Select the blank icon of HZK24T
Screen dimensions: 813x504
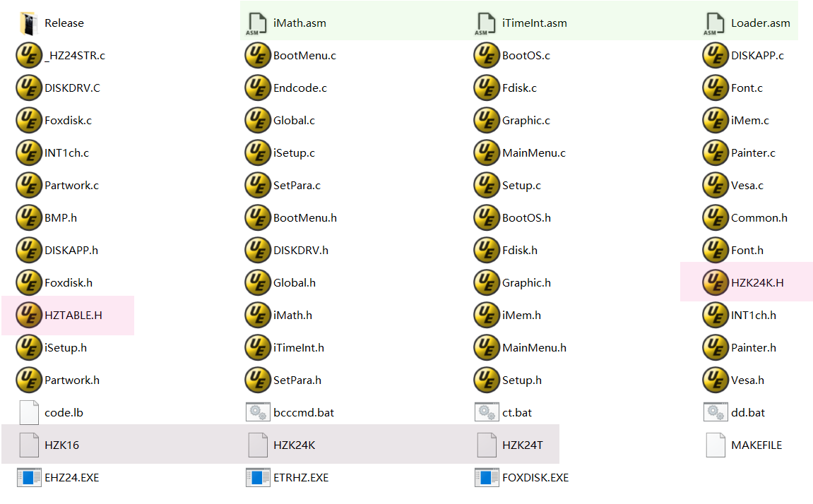(x=487, y=445)
